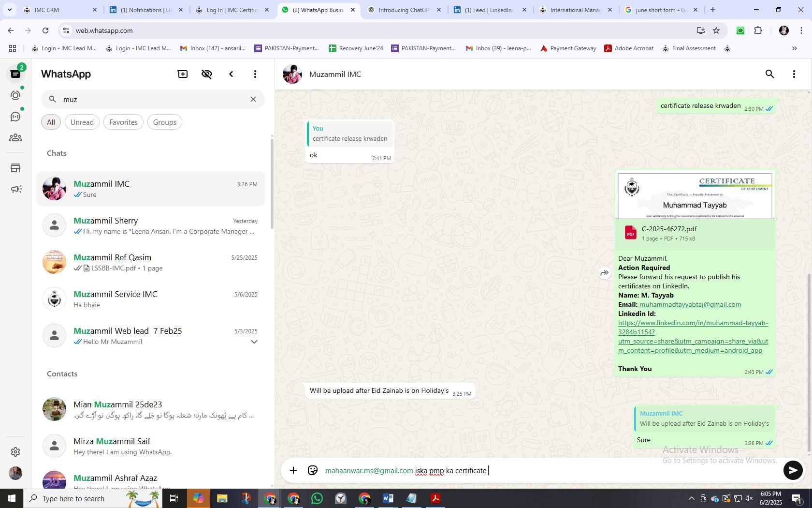Open the Payment Gateway bookmark

coord(568,48)
